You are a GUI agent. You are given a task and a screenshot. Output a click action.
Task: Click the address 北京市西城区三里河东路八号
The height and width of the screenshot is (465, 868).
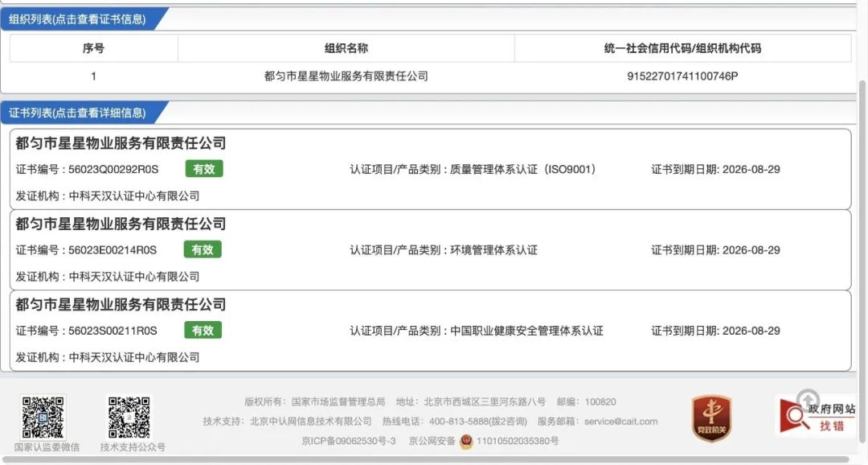pyautogui.click(x=485, y=401)
